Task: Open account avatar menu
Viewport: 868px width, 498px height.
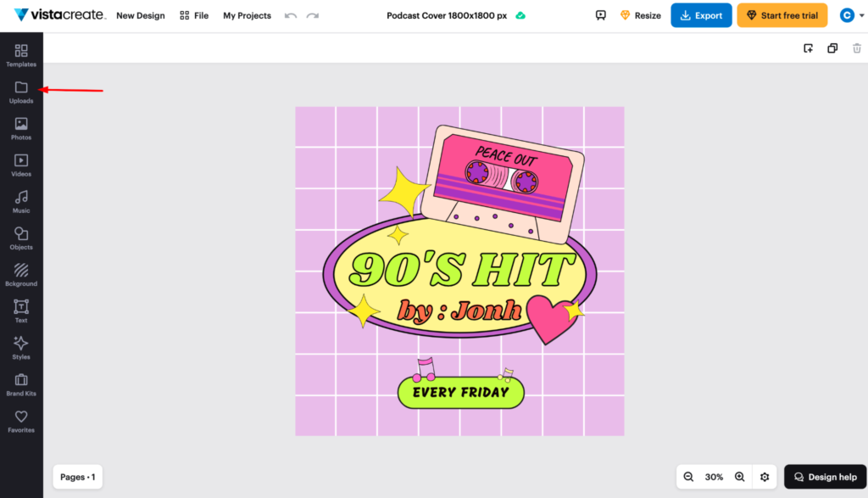Action: (851, 15)
